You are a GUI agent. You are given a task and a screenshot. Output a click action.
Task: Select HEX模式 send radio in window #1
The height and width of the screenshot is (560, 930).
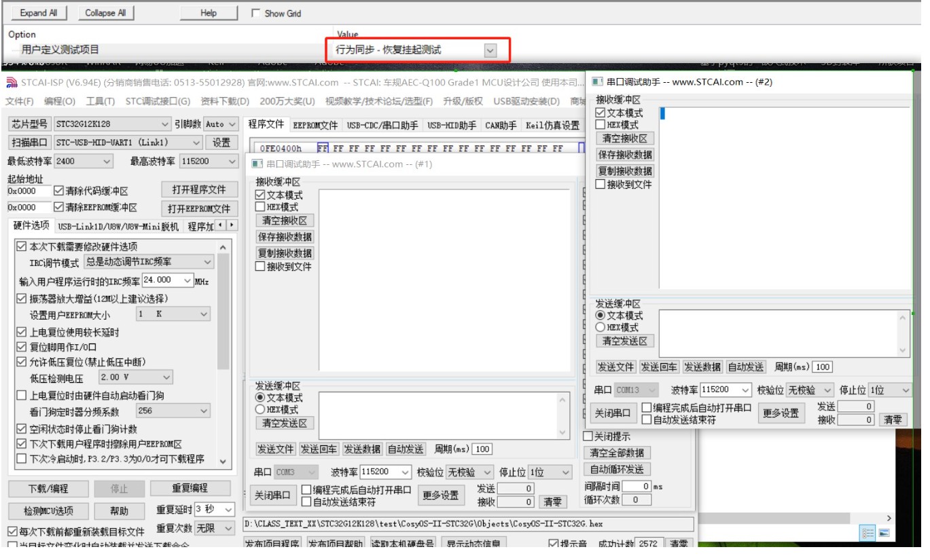pos(260,410)
